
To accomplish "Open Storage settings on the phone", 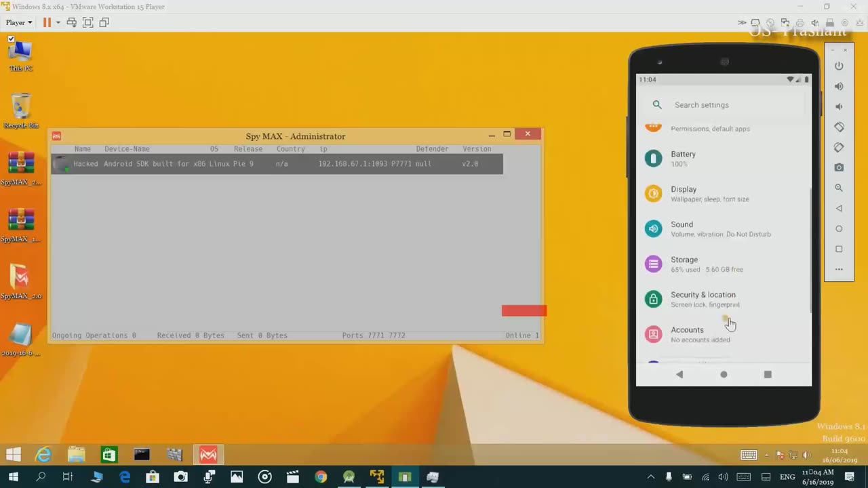I will point(724,264).
